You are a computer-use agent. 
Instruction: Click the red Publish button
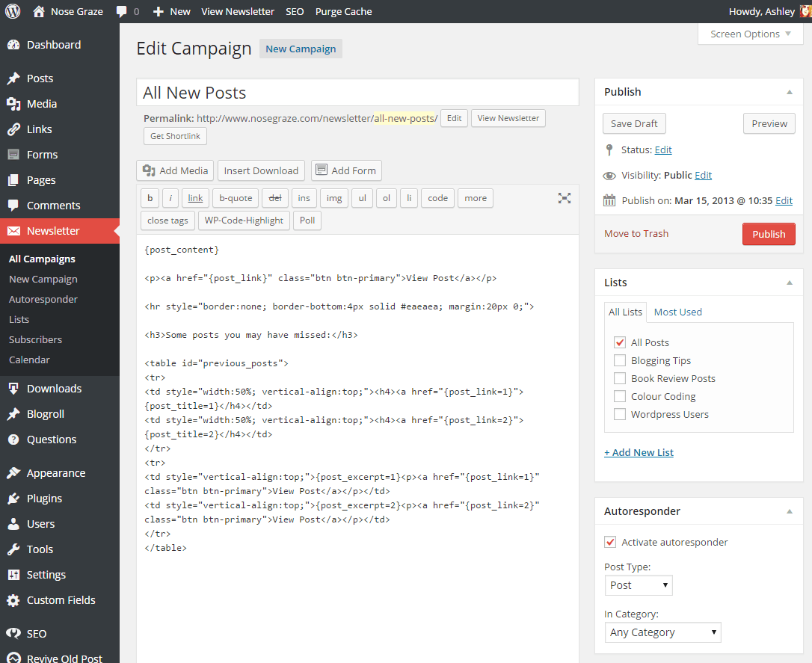768,234
